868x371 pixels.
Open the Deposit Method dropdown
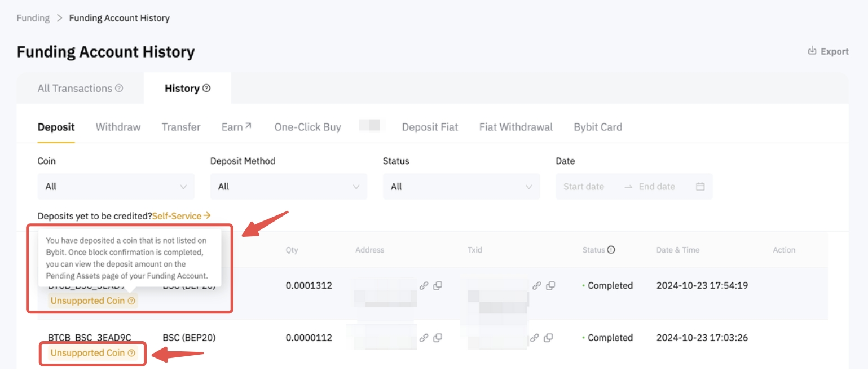point(288,187)
